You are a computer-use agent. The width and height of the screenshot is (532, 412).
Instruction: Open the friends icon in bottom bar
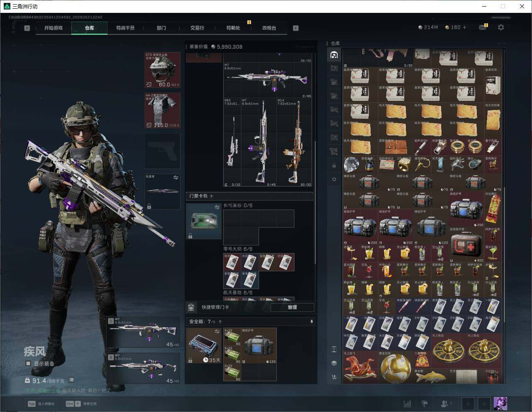(444, 403)
